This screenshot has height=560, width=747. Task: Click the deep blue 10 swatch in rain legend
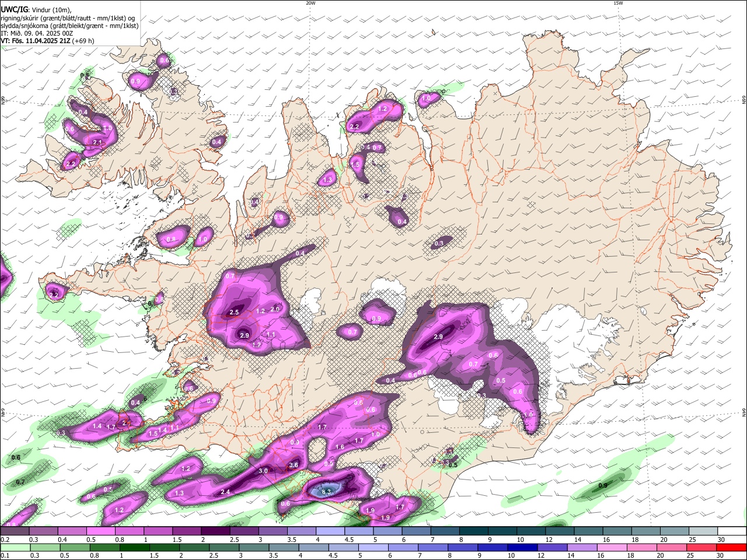pos(522,548)
